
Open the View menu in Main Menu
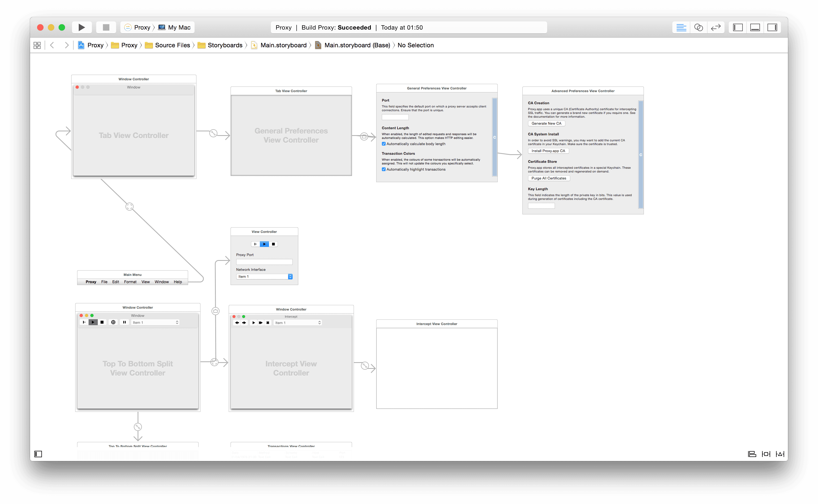pyautogui.click(x=146, y=282)
